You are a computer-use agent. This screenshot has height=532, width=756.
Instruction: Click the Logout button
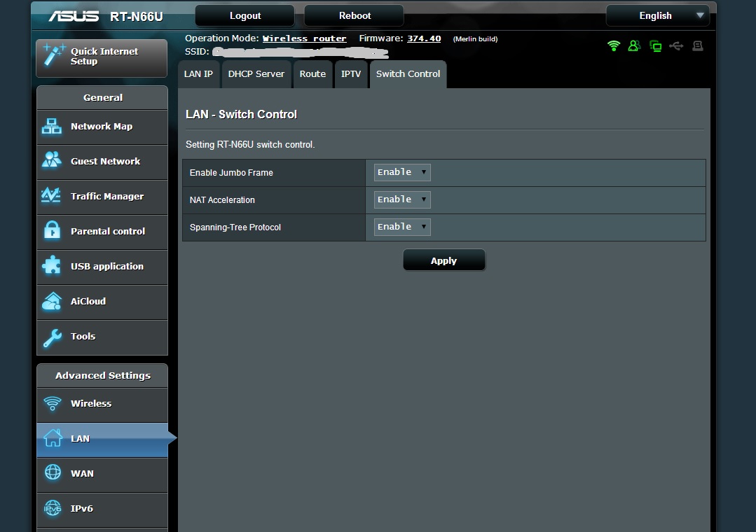[x=245, y=15]
